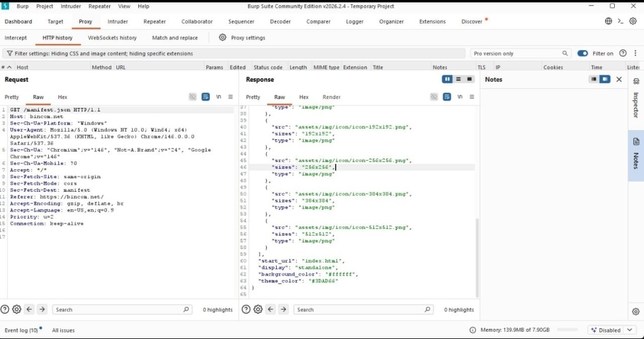This screenshot has height=339, width=644.
Task: Select Hex view in Request panel
Action: pos(63,97)
